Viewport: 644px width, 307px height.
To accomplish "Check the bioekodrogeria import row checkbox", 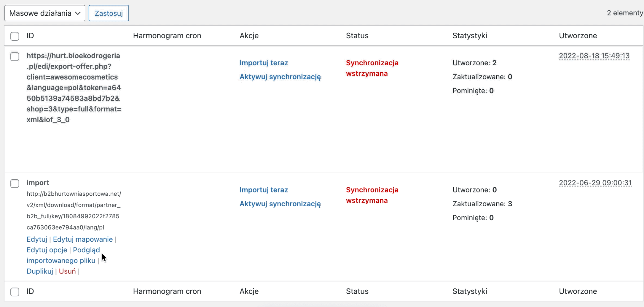I will [x=15, y=56].
